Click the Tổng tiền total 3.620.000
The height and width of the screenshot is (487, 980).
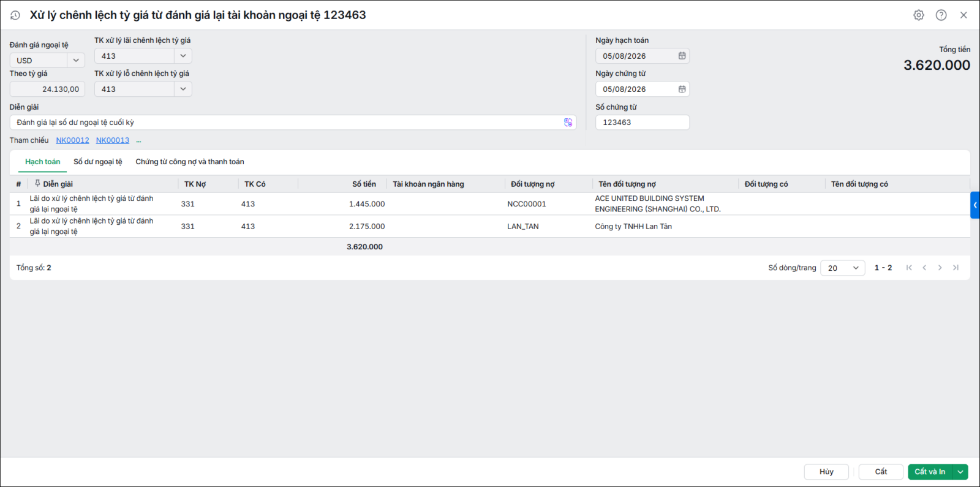[937, 66]
